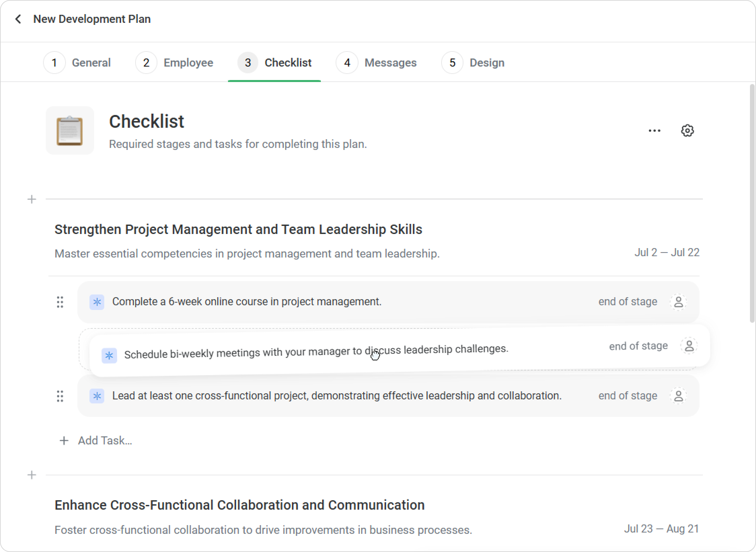Open the Jul 2 — Jul 22 date range
This screenshot has width=756, height=552.
pos(667,252)
